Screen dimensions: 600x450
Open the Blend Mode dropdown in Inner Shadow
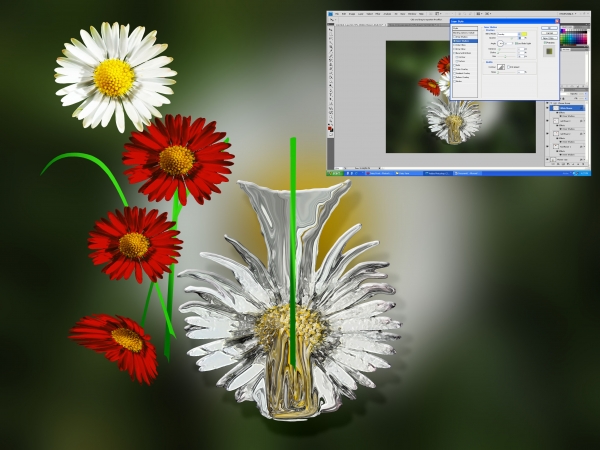pyautogui.click(x=509, y=34)
